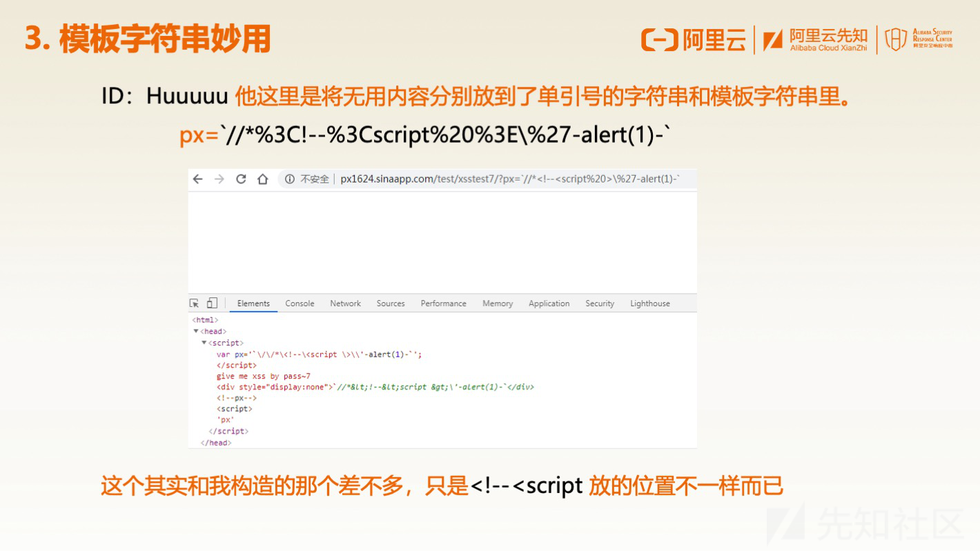980x551 pixels.
Task: Click the Alibaba Cloud XianZhi logo
Action: (x=815, y=40)
